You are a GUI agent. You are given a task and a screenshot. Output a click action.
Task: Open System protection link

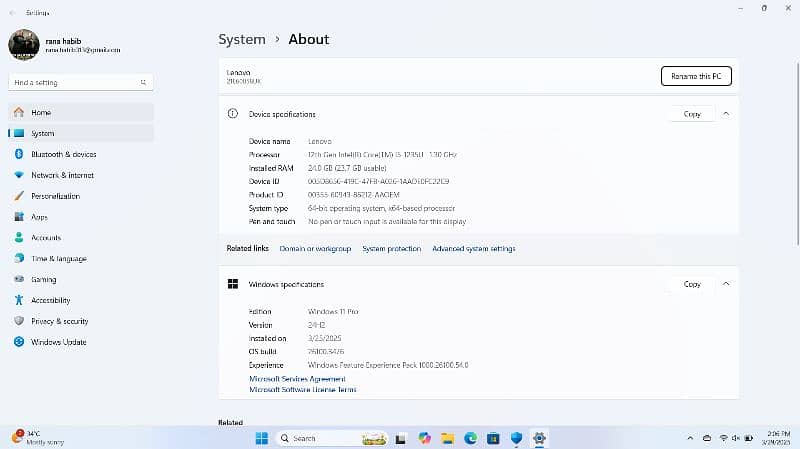[392, 248]
